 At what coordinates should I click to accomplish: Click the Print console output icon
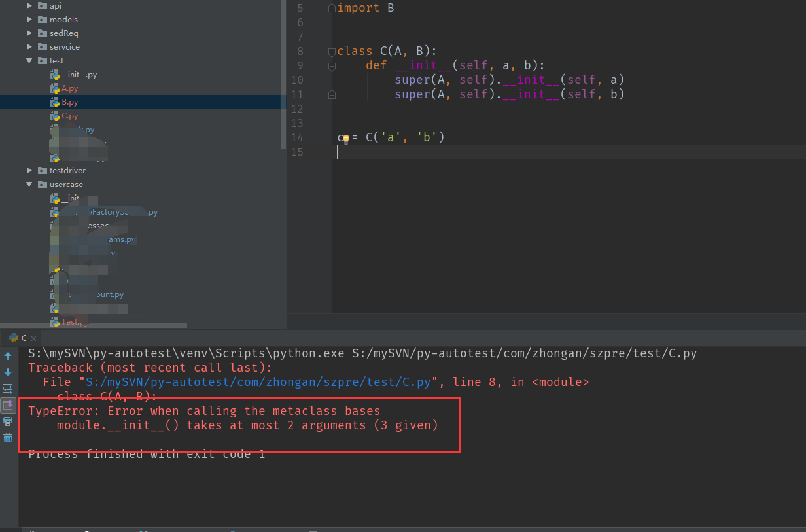tap(8, 421)
